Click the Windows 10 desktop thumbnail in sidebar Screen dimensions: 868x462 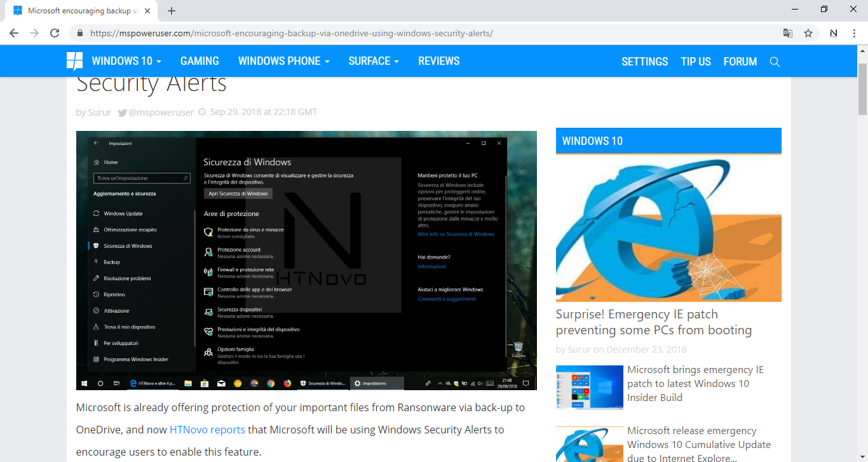click(590, 388)
